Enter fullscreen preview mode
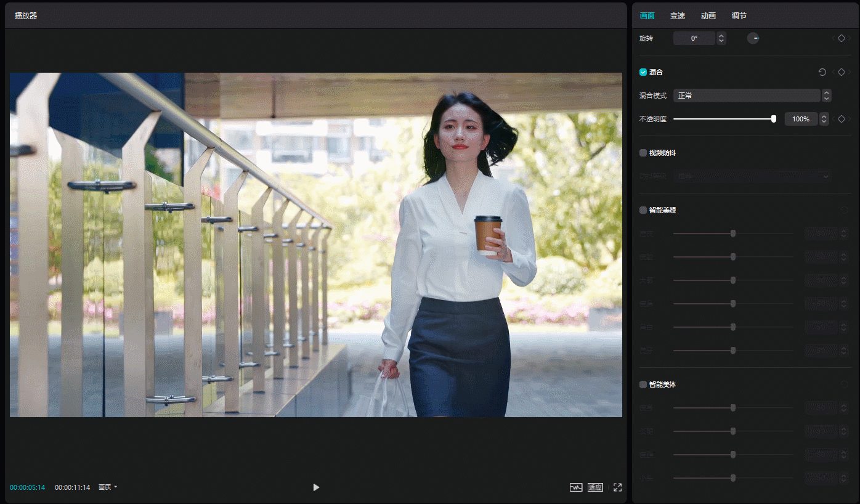 tap(618, 487)
